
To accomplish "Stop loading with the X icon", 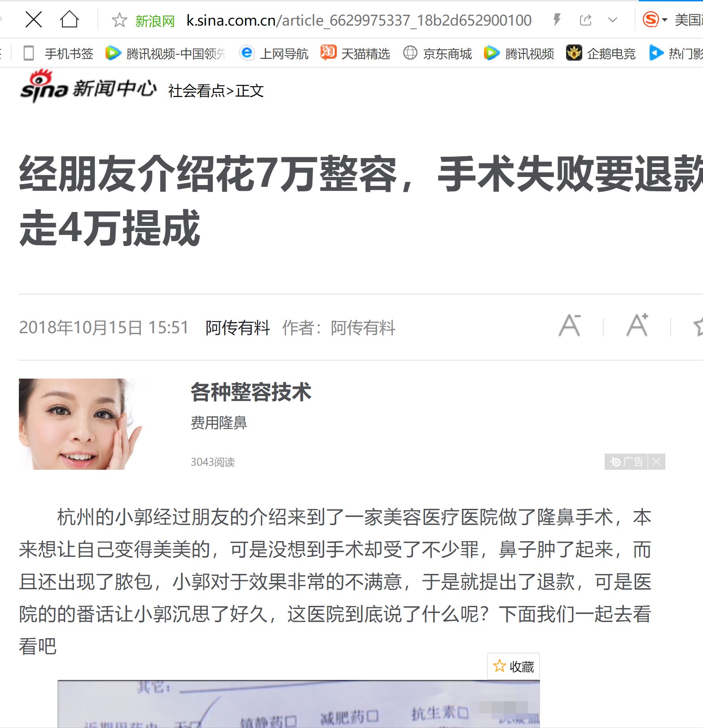I will pos(34,20).
